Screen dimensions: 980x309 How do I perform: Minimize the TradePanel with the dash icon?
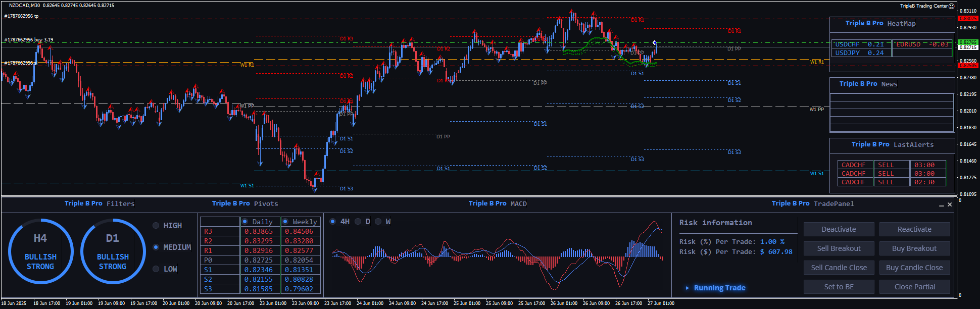click(942, 205)
